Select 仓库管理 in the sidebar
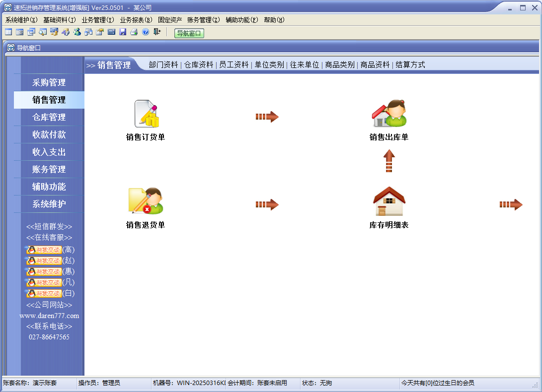 49,117
